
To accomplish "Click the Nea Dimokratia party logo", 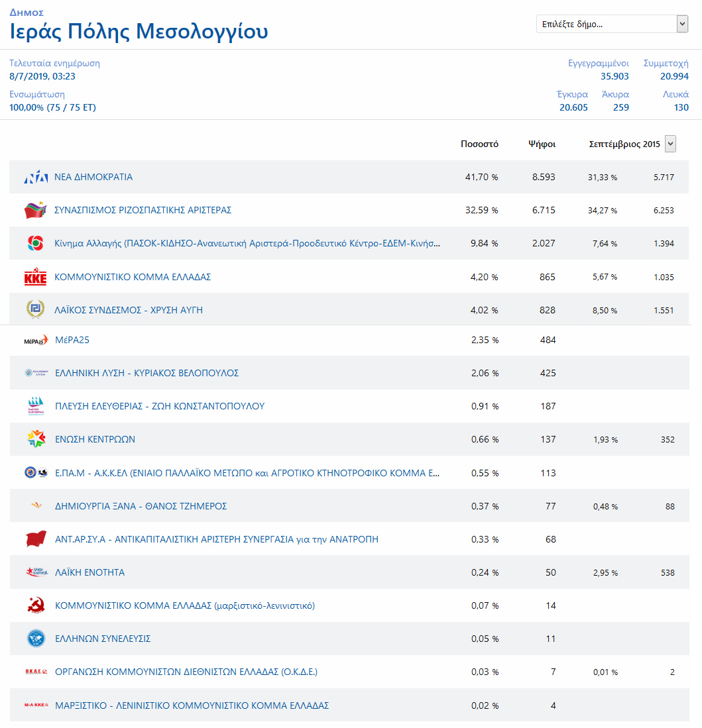I will click(36, 177).
